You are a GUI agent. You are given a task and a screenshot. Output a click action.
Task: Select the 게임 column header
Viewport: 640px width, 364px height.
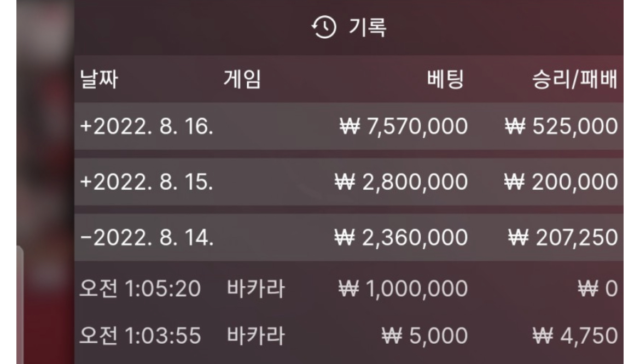pos(242,80)
